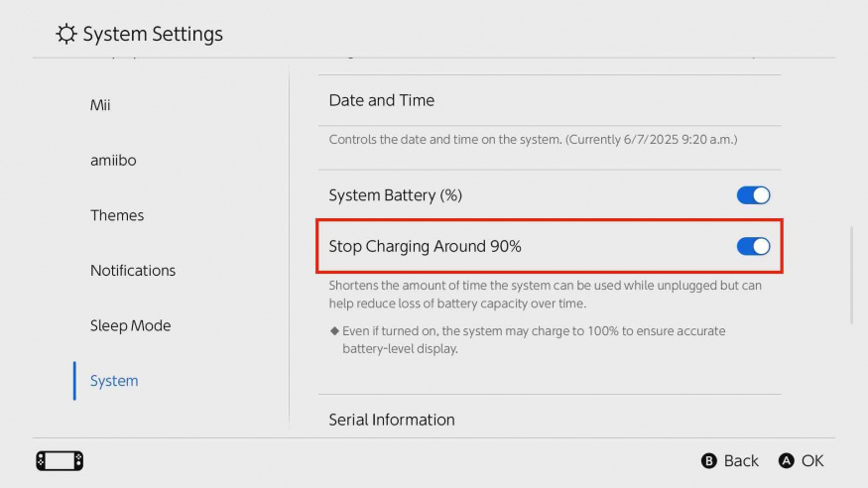Image resolution: width=868 pixels, height=488 pixels.
Task: Click the handheld console icon
Action: pyautogui.click(x=60, y=461)
